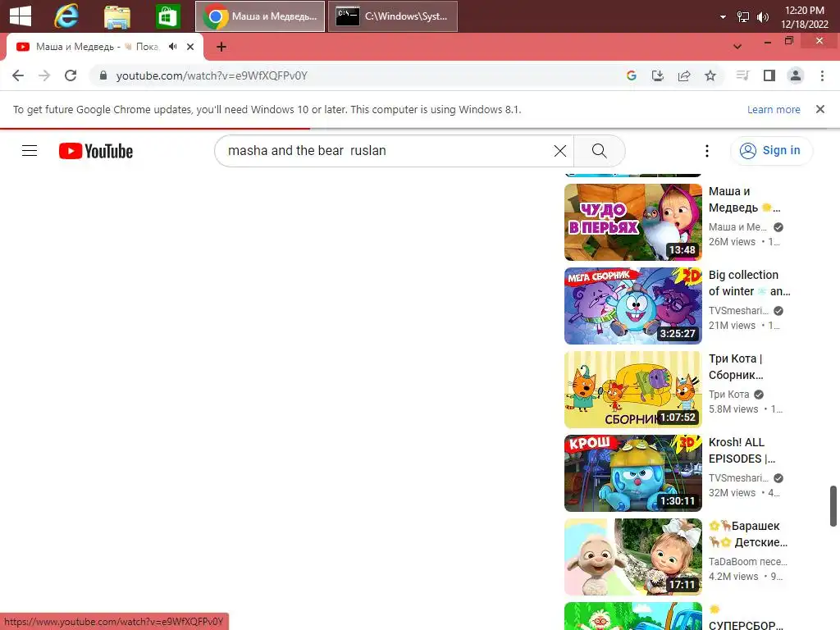
Task: Share this page using the share icon
Action: 684,75
